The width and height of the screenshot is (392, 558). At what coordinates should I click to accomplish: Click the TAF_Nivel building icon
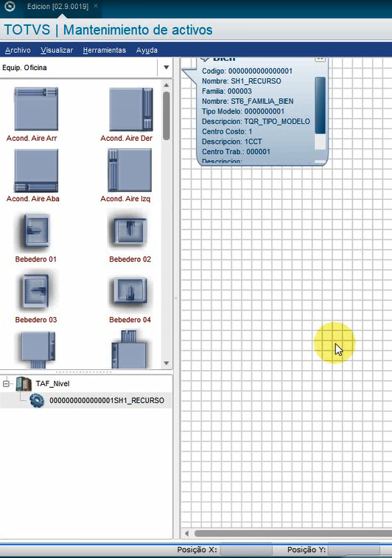pyautogui.click(x=24, y=383)
